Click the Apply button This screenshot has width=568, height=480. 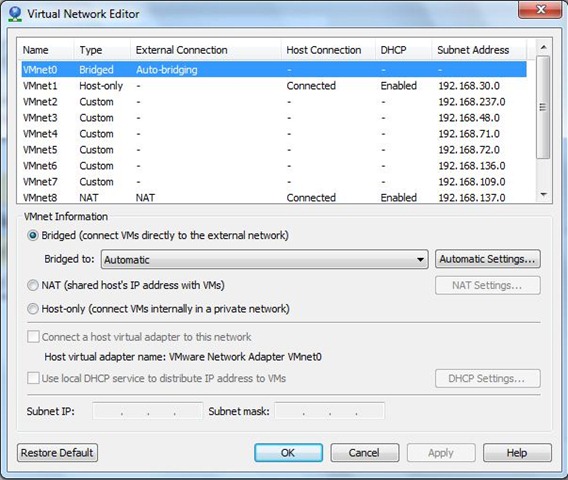tap(441, 453)
